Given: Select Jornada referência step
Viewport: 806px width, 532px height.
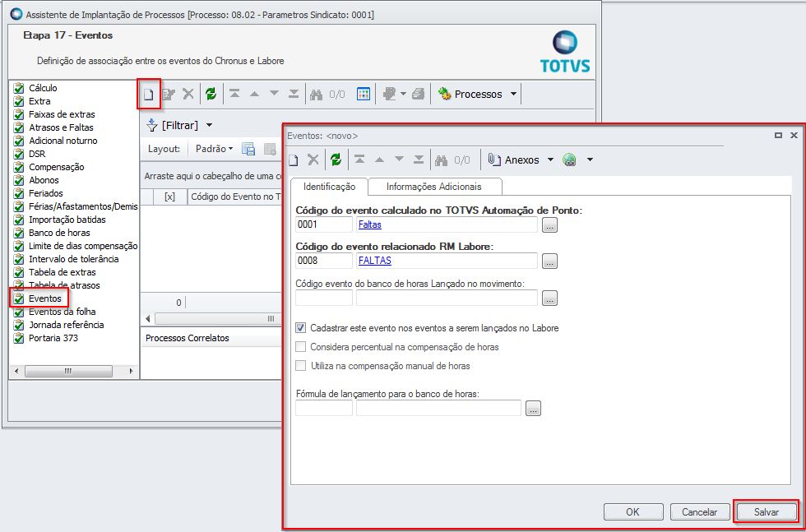Looking at the screenshot, I should pos(67,325).
